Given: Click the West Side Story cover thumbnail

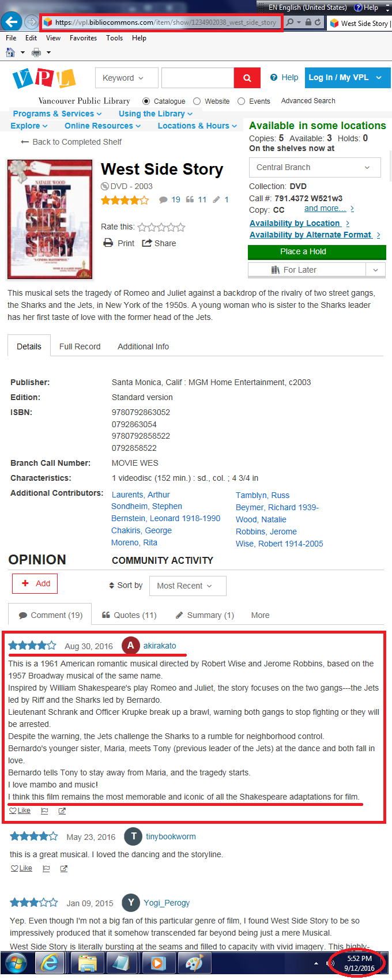Looking at the screenshot, I should (x=50, y=219).
